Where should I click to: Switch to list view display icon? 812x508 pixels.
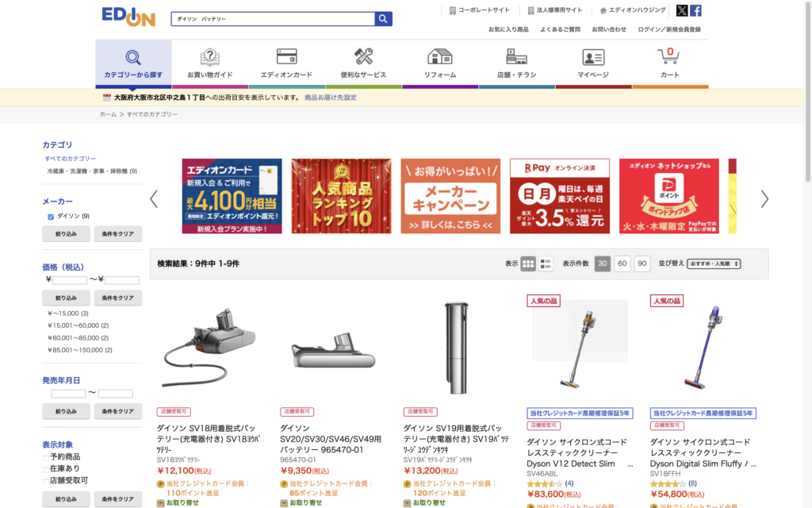tap(546, 264)
